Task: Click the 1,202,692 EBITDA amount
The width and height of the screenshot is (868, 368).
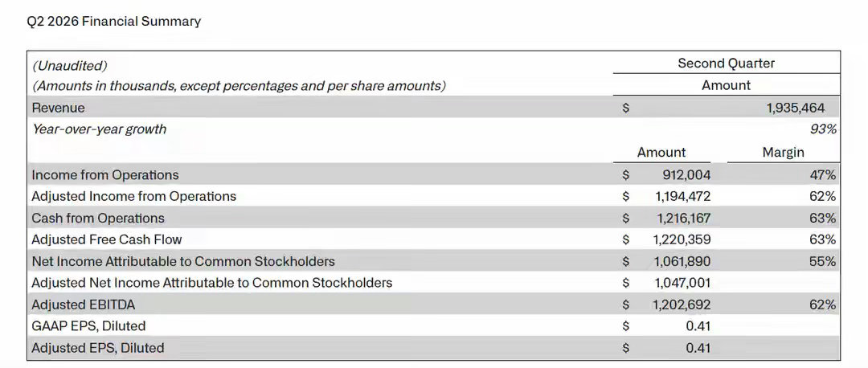Action: click(682, 305)
